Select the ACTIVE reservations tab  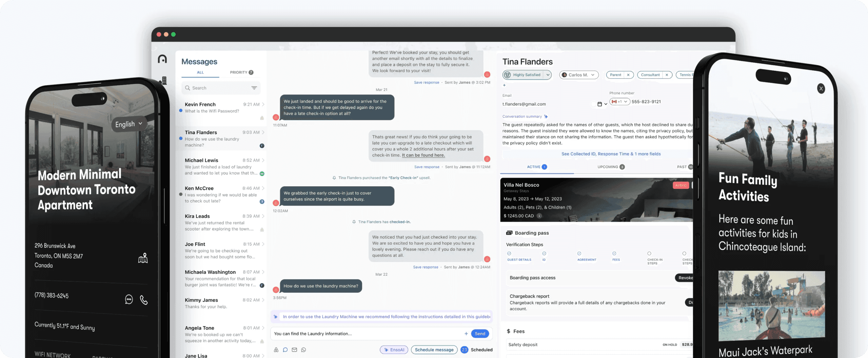537,167
